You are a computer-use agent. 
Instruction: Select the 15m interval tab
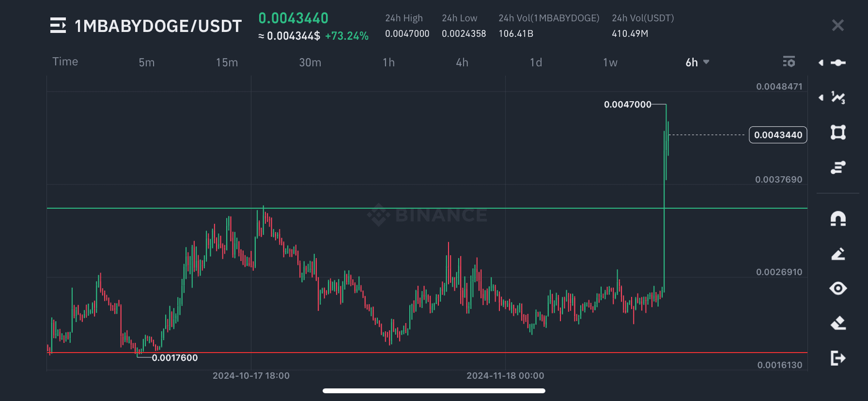227,62
